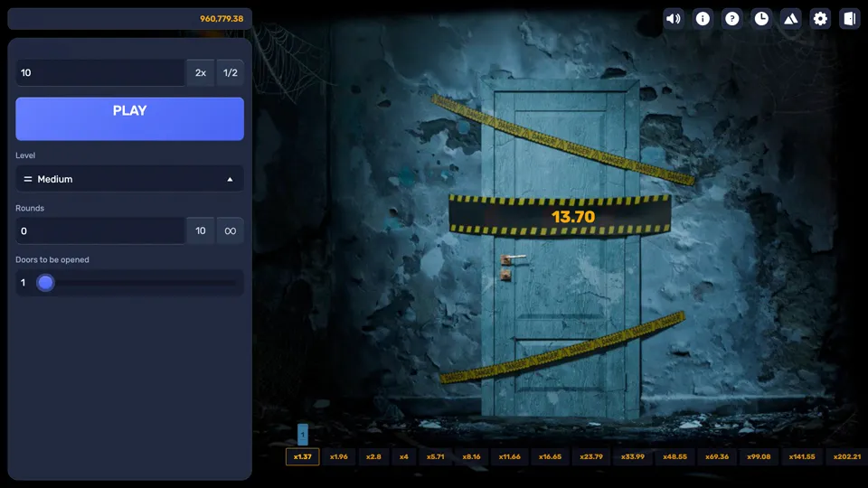868x488 pixels.
Task: Click the balance 960,779.38
Action: (222, 19)
